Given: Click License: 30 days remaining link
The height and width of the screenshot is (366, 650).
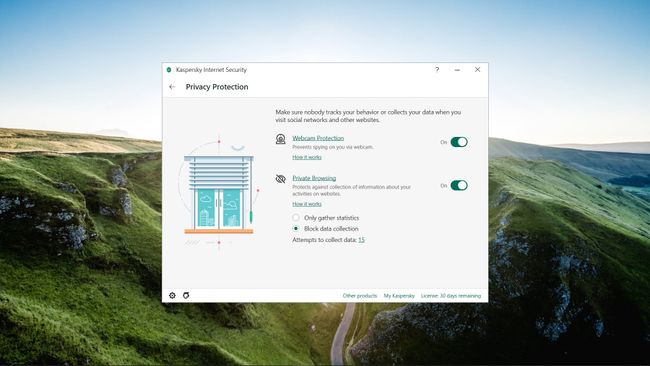Looking at the screenshot, I should coord(451,296).
